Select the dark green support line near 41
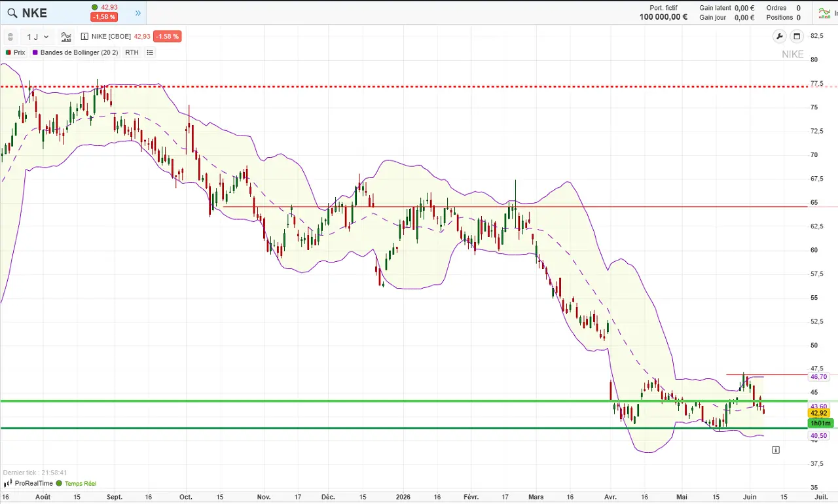 pos(404,428)
